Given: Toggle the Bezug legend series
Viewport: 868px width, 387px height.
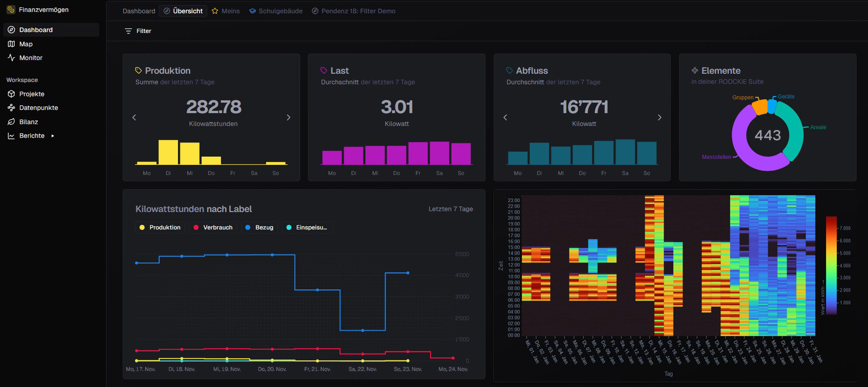Looking at the screenshot, I should [259, 227].
